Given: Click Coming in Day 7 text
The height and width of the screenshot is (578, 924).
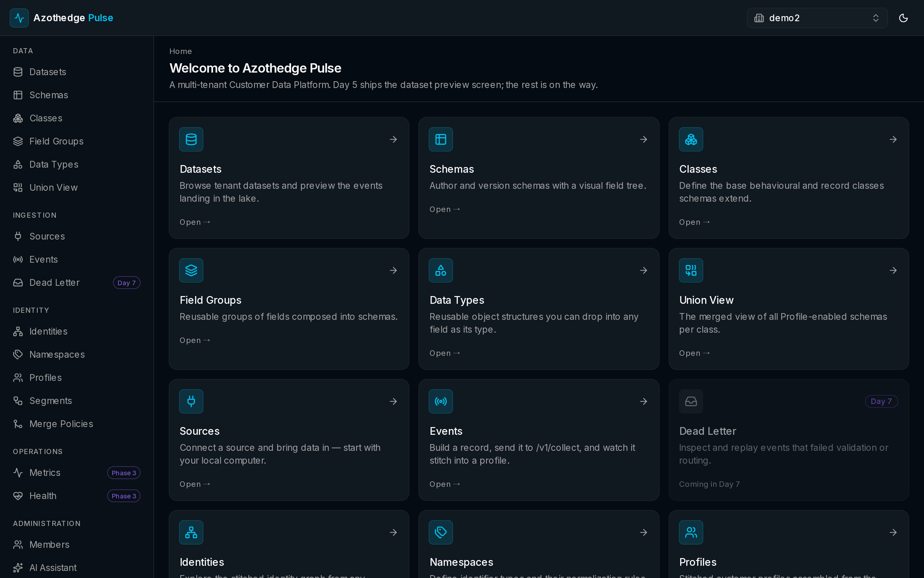Looking at the screenshot, I should tap(709, 484).
